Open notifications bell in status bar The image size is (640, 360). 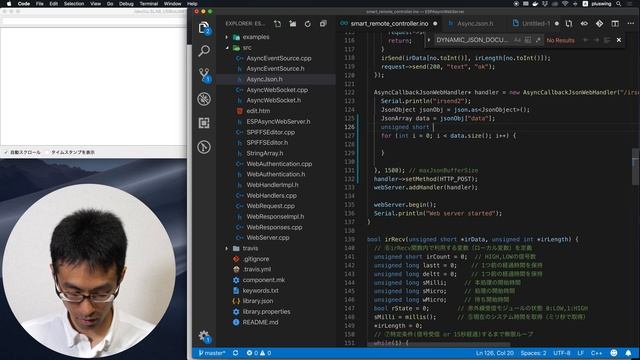628,353
